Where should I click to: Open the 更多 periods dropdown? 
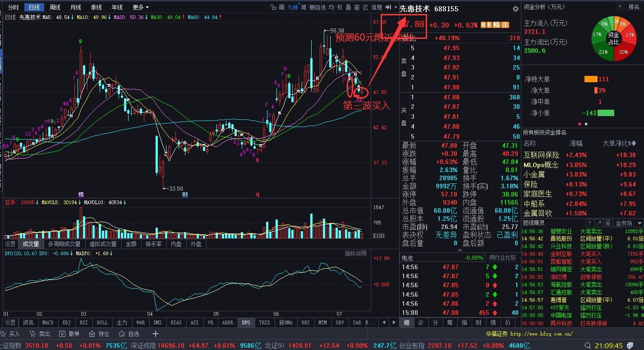[x=141, y=7]
